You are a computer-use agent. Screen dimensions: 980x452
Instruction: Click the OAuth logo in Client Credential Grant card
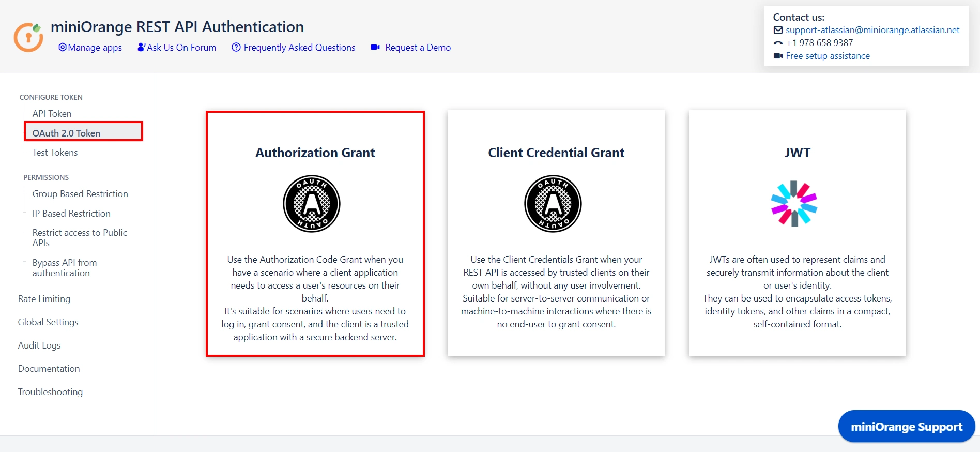point(553,204)
